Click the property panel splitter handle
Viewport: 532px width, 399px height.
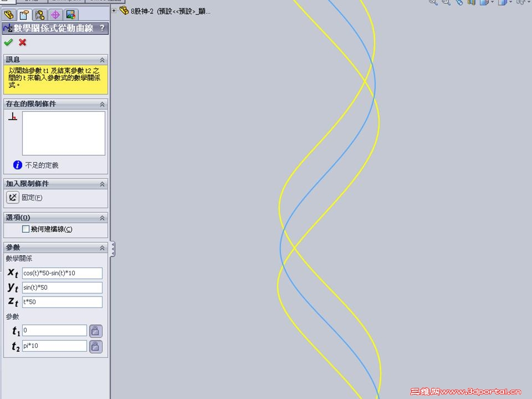click(x=112, y=249)
